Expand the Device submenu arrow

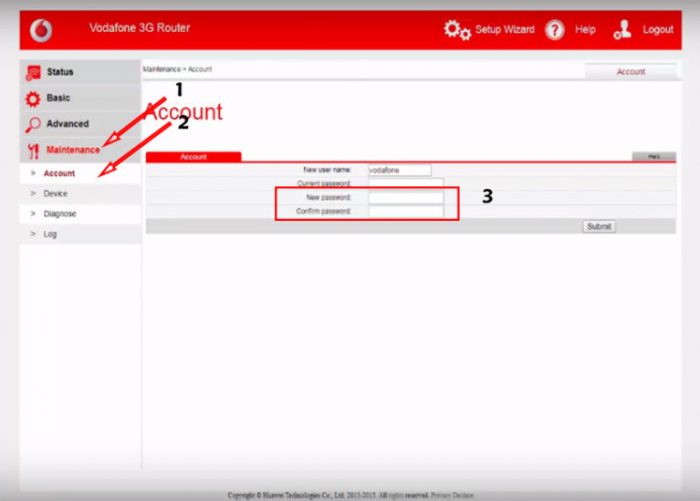point(33,193)
